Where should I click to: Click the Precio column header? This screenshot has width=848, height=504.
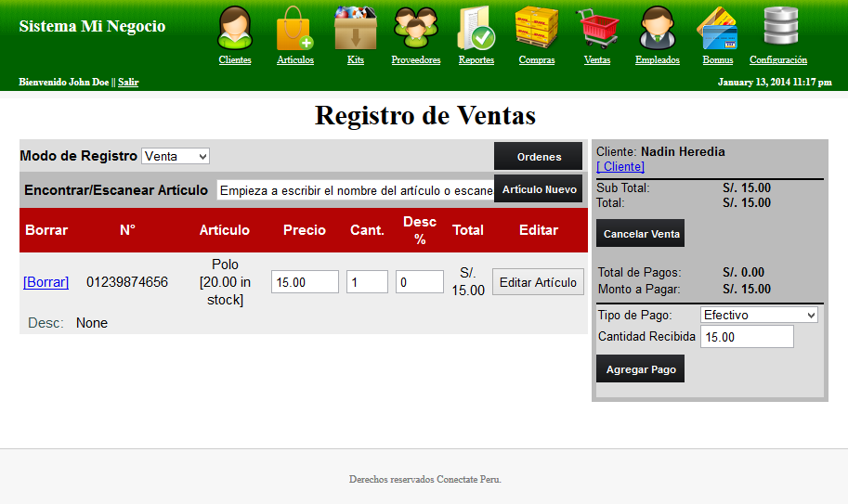click(305, 230)
